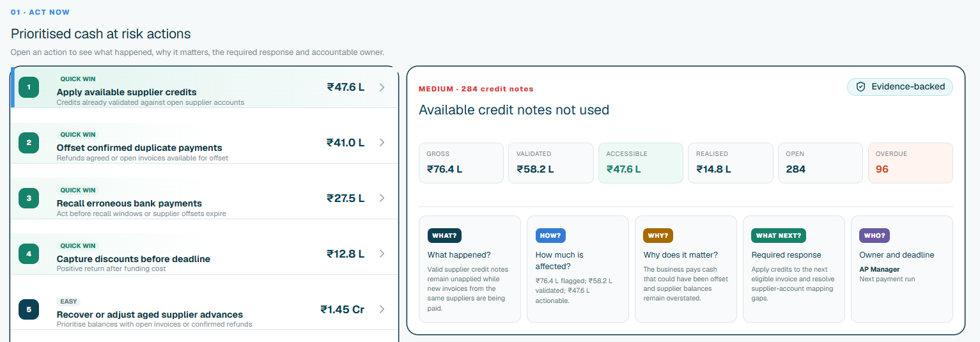Click the GROSS ₹76.4 L metric card
The image size is (980, 342).
pos(461,163)
